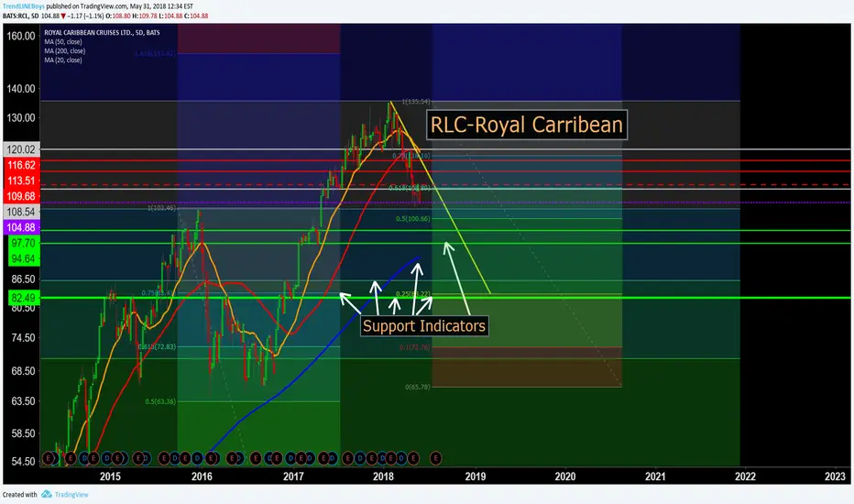The width and height of the screenshot is (854, 504).
Task: Click the 0.5(100.66) Fibonacci label
Action: tap(413, 218)
